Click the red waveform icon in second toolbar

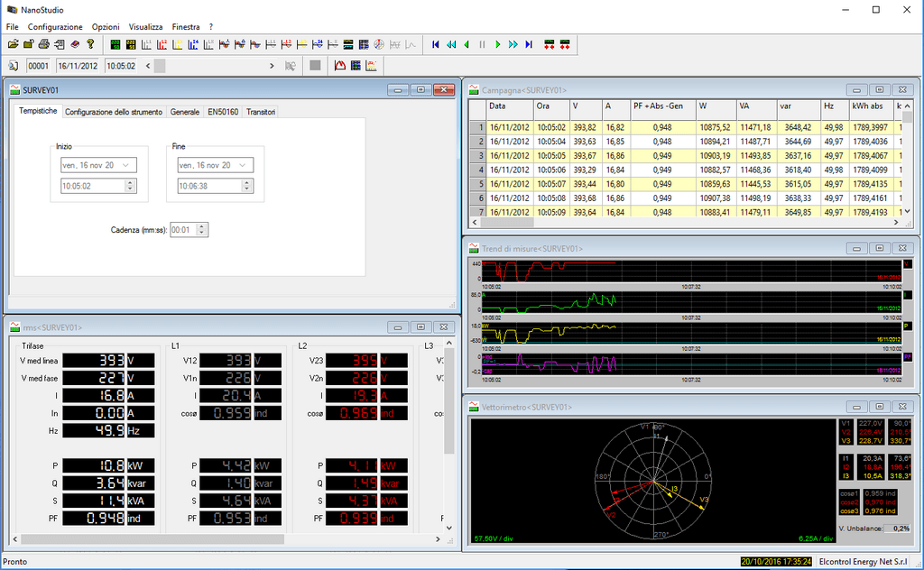click(340, 66)
